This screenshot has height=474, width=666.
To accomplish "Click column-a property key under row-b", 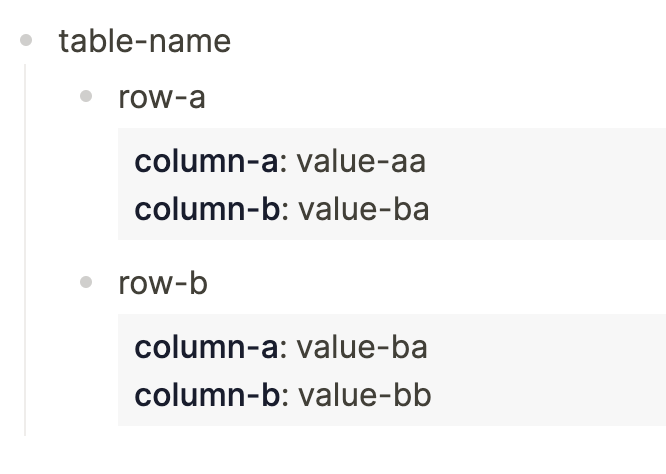I will 206,347.
